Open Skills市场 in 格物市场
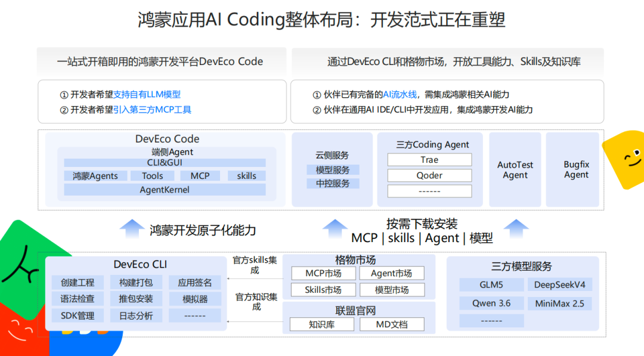Image resolution: width=644 pixels, height=356 pixels. (323, 290)
